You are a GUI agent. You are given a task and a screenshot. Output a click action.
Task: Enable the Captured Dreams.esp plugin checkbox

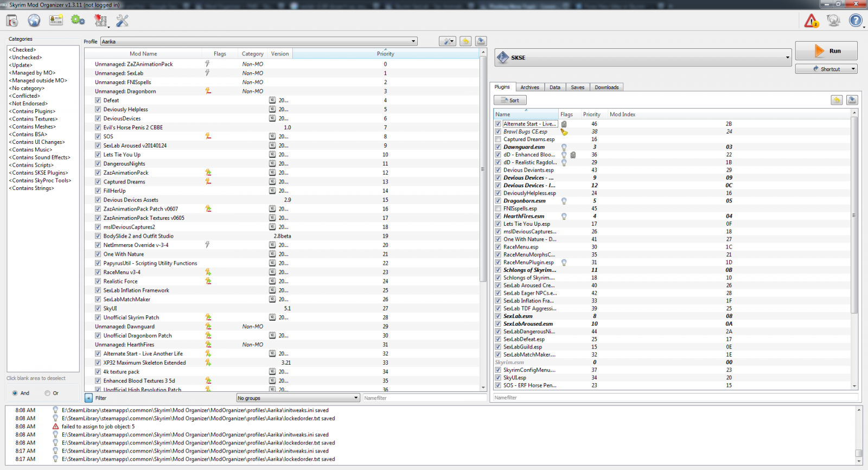[498, 139]
